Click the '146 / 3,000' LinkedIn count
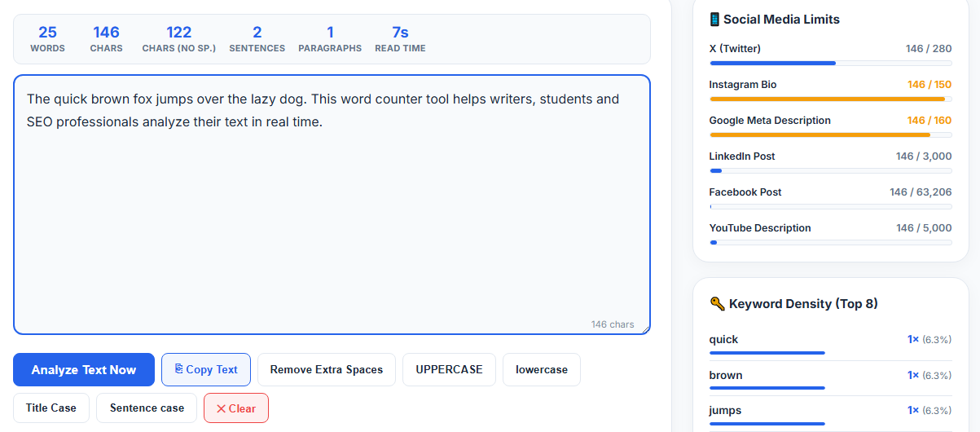Screen dimensions: 980x432 924,156
